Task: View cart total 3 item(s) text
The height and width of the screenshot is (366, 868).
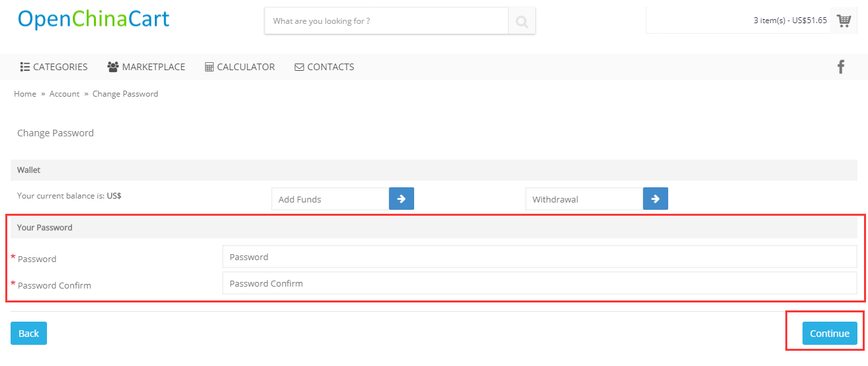Action: click(790, 21)
